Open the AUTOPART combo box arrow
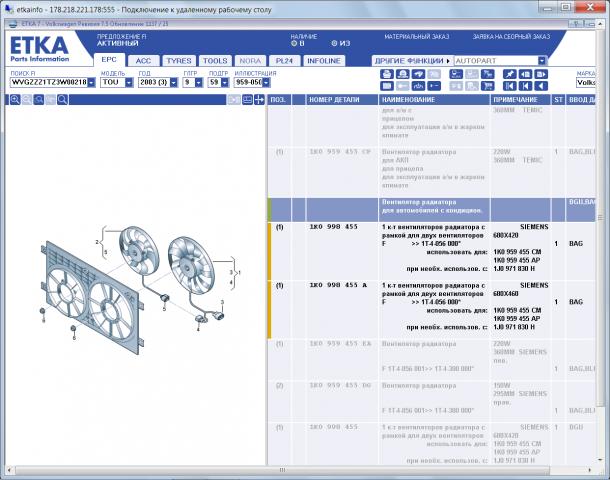This screenshot has width=610, height=480. coord(542,61)
